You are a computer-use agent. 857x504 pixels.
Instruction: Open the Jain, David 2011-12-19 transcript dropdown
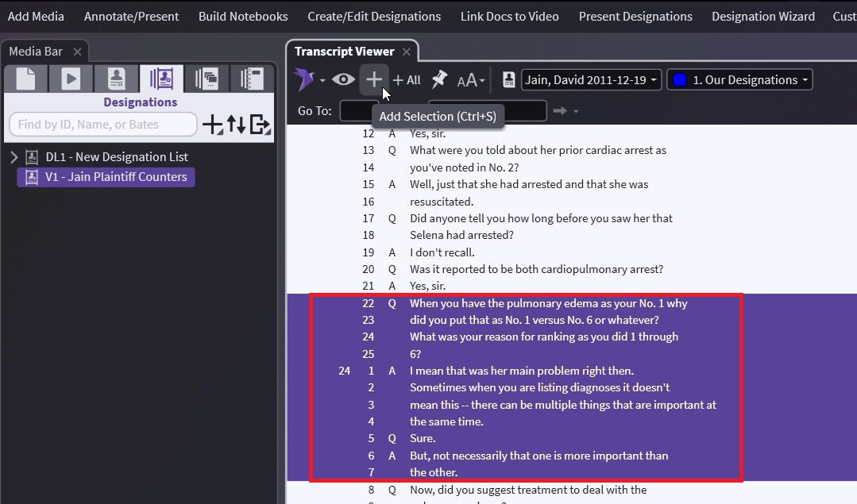[x=591, y=79]
